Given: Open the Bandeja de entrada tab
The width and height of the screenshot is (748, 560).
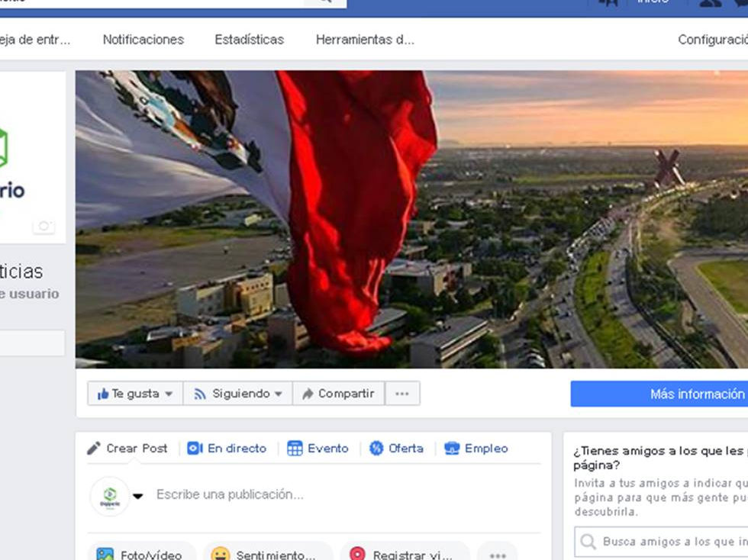Looking at the screenshot, I should pyautogui.click(x=34, y=40).
